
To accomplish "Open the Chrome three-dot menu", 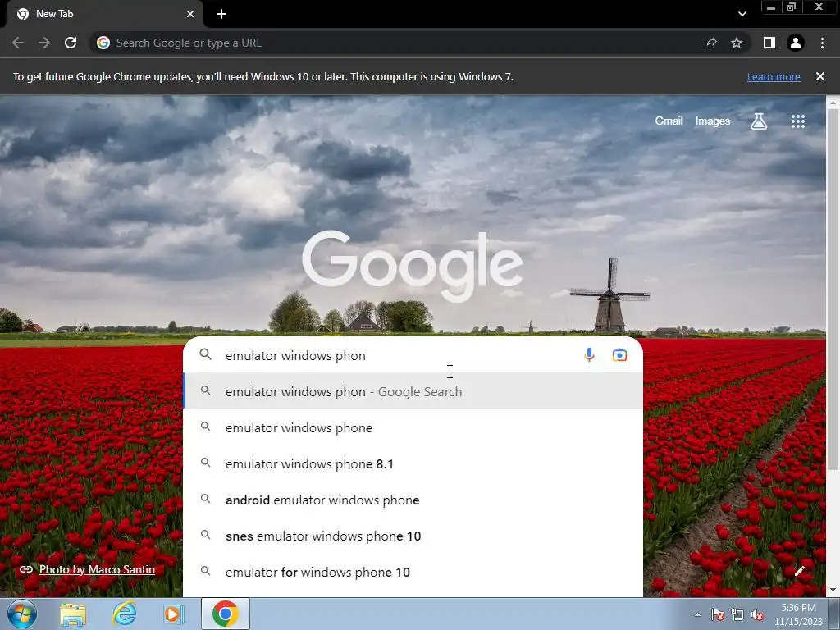I will (822, 43).
